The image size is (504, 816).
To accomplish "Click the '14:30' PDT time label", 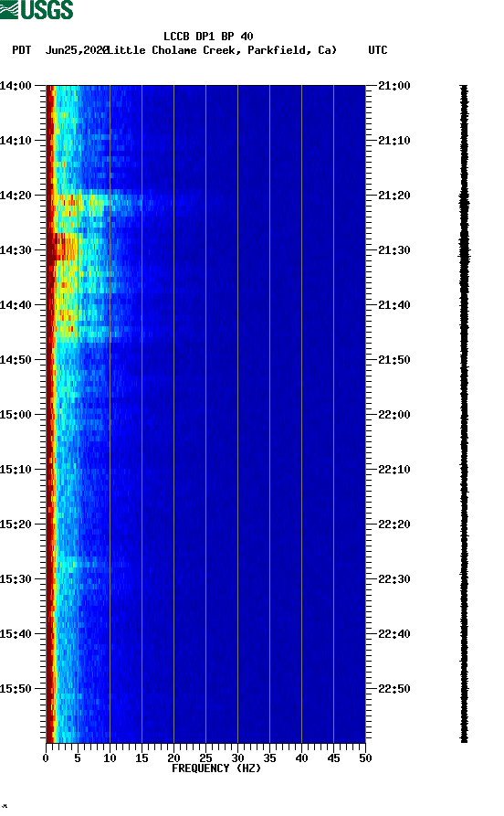I will 16,249.
